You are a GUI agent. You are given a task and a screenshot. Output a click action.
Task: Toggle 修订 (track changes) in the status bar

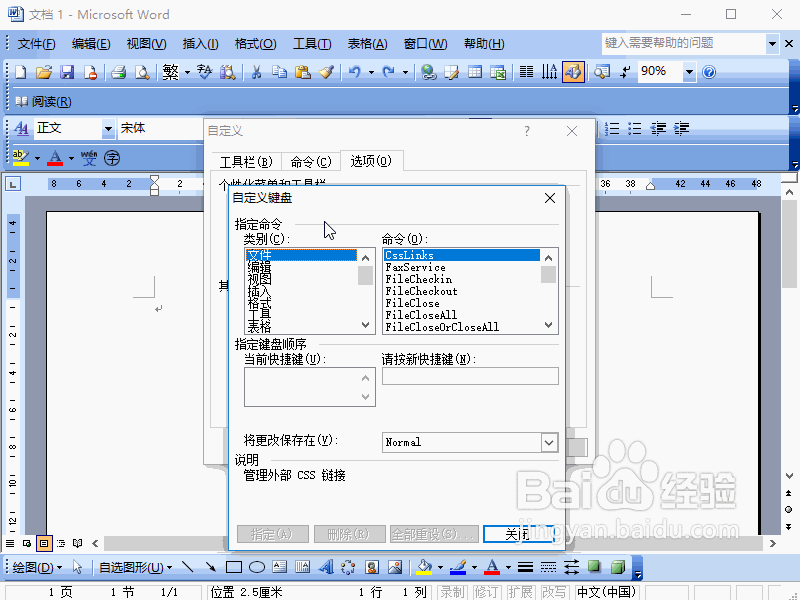click(x=486, y=592)
